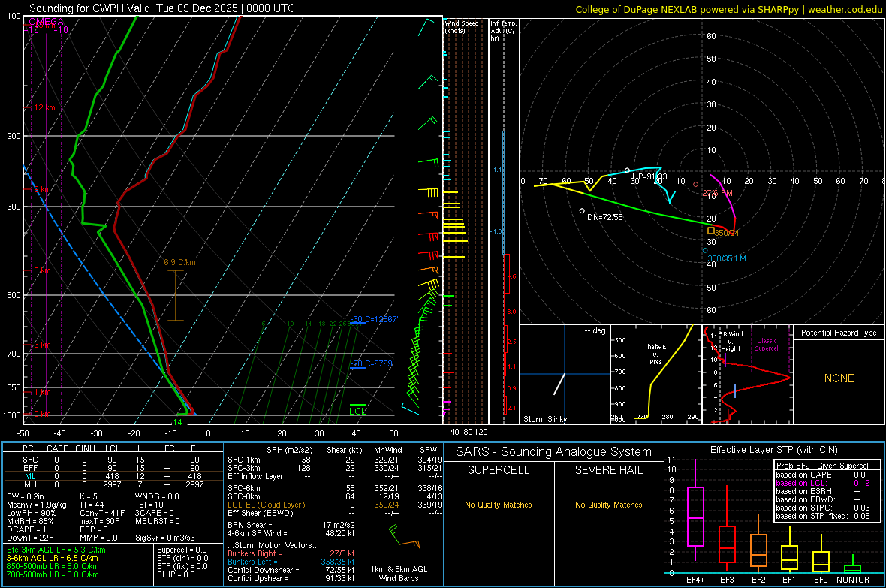Click the white line in Storm Slinky panel
This screenshot has height=588, width=886.
(559, 384)
